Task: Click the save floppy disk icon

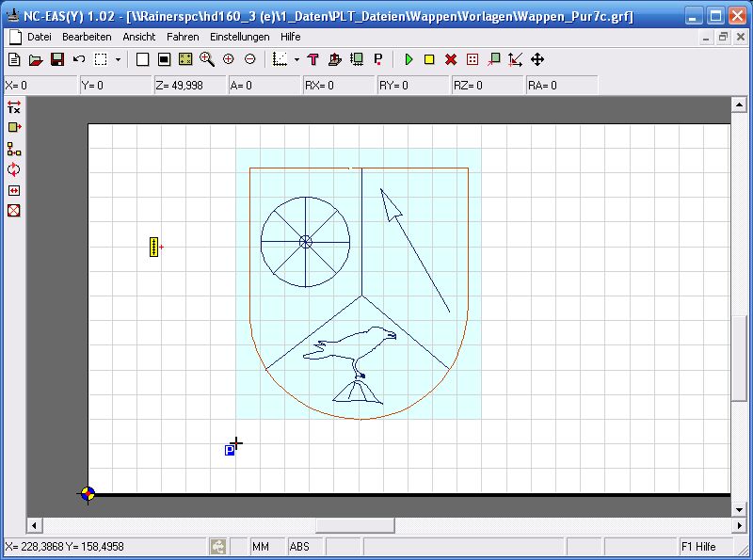Action: [x=57, y=59]
